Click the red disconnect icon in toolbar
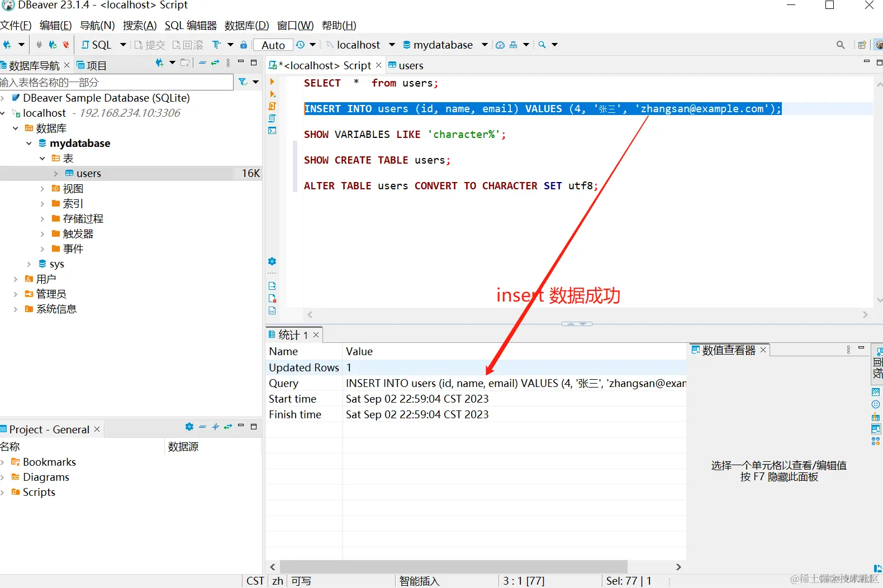Screen dimensions: 883x588 click(66, 45)
